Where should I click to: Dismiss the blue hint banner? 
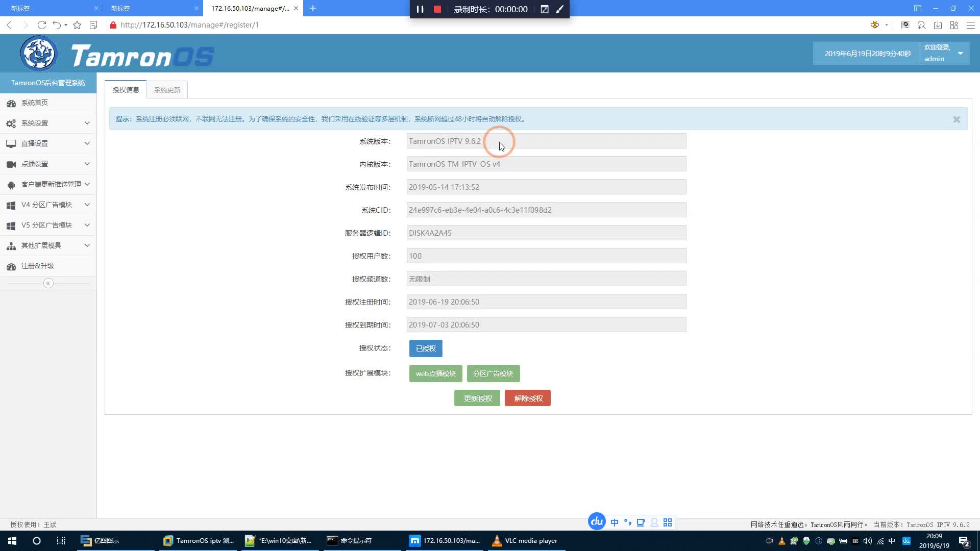pyautogui.click(x=956, y=119)
